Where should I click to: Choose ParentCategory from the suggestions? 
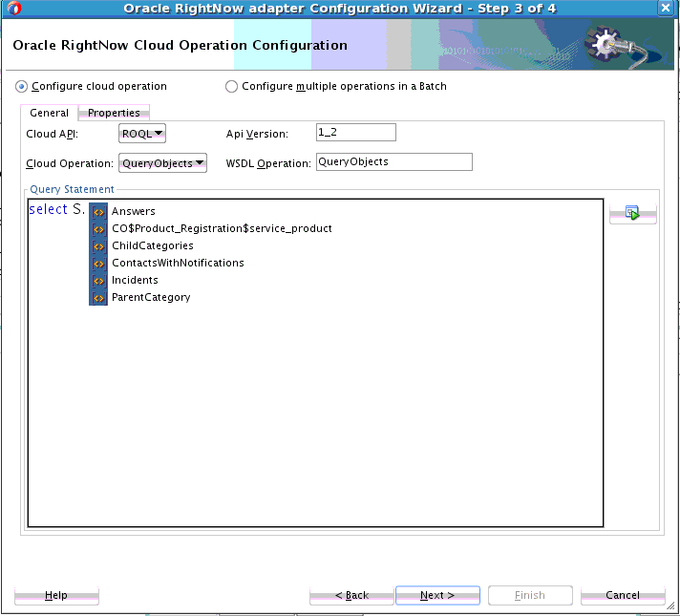tap(151, 298)
